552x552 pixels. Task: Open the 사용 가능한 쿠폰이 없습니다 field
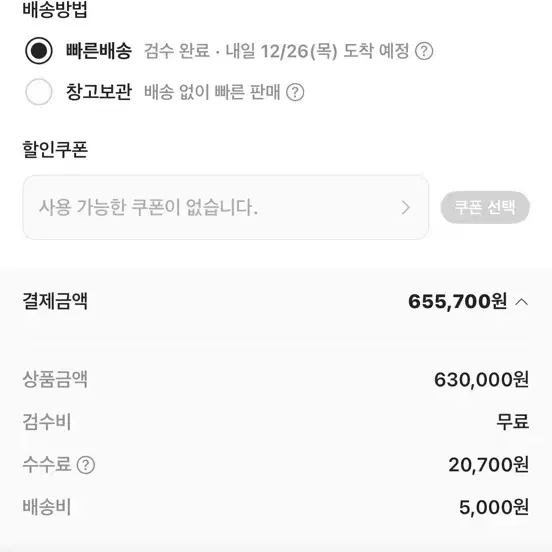(x=226, y=207)
